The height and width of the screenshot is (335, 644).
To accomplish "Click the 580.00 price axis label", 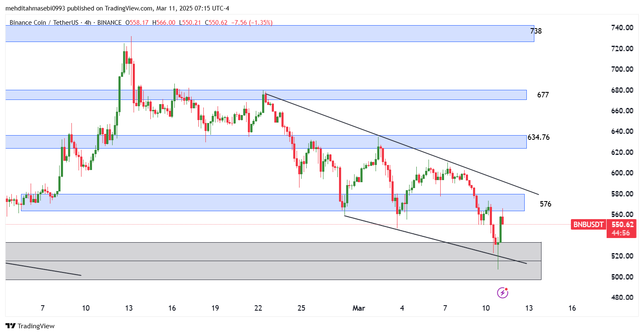I will point(622,194).
